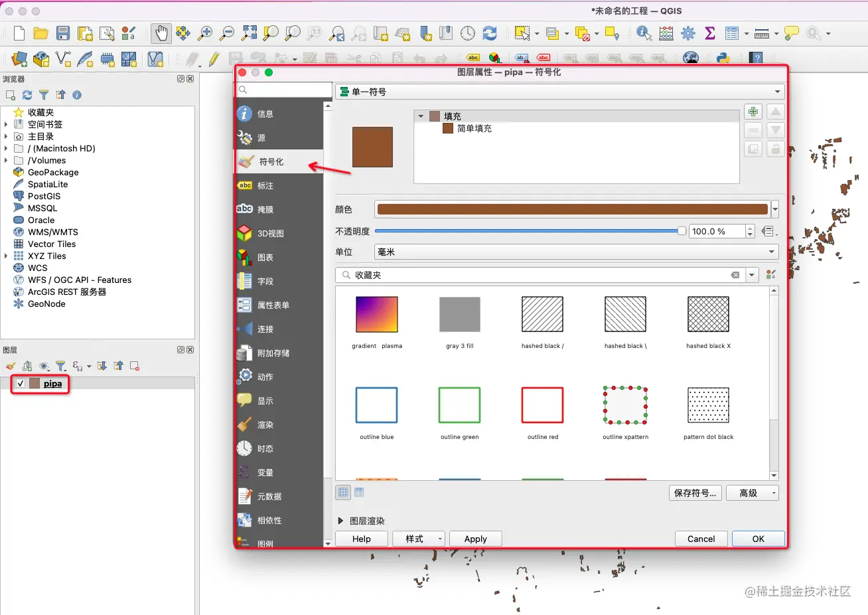Image resolution: width=868 pixels, height=615 pixels.
Task: Expand the 空间书签 tree node
Action: [6, 124]
